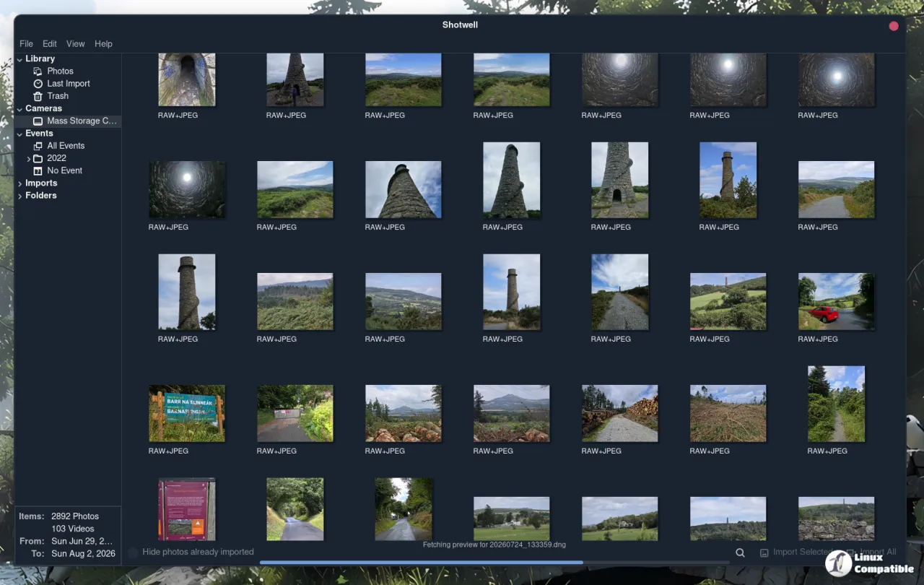
Task: Collapse the Cameras section
Action: (20, 109)
